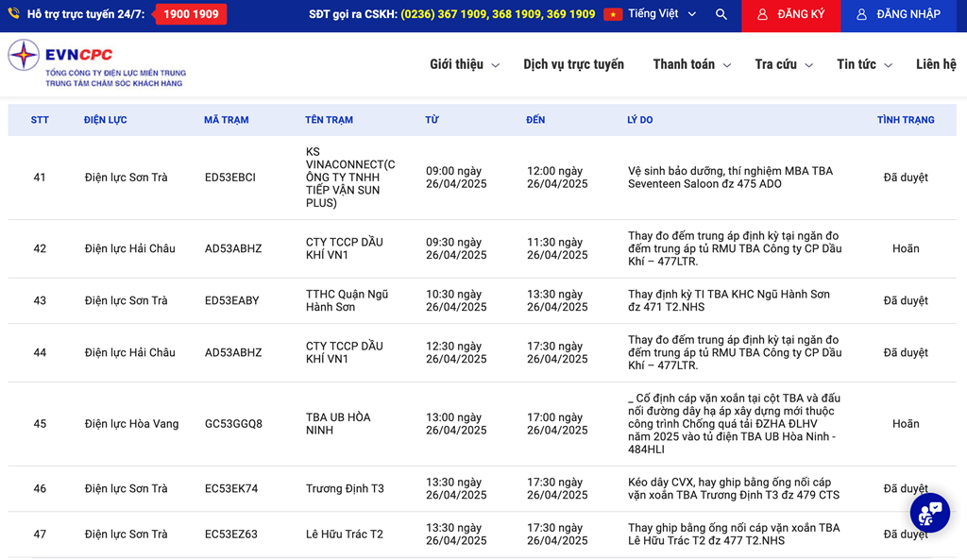Click the Thanh toán menu label
This screenshot has width=967, height=560.
click(684, 64)
